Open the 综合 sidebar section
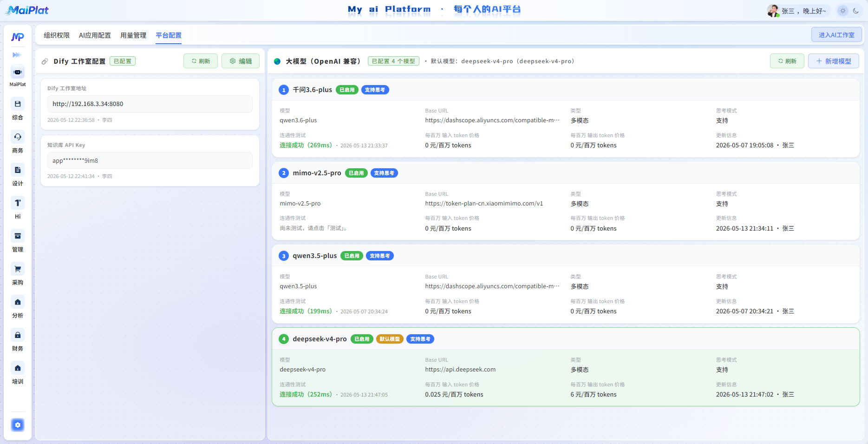Image resolution: width=868 pixels, height=444 pixels. (x=18, y=109)
